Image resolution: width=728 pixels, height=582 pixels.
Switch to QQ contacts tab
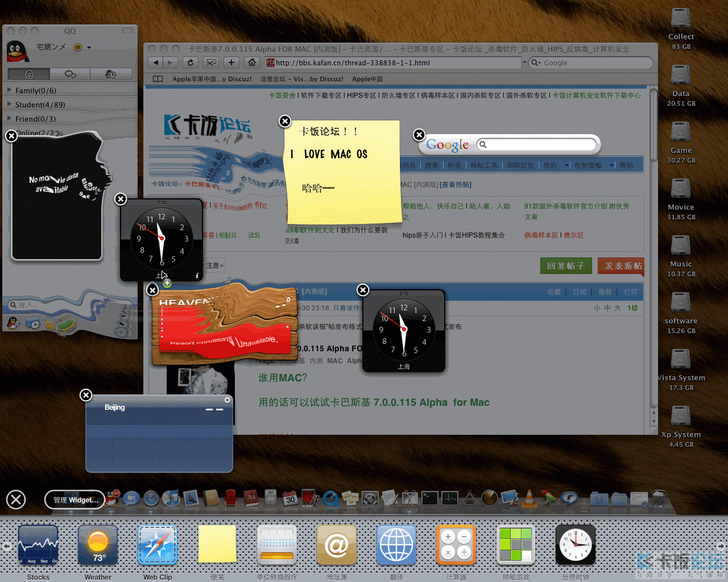coord(29,74)
